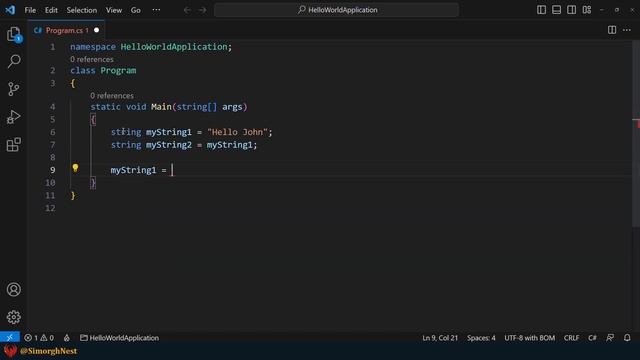The image size is (640, 360).
Task: Click the unsaved dot on Program.cs tab
Action: [96, 30]
